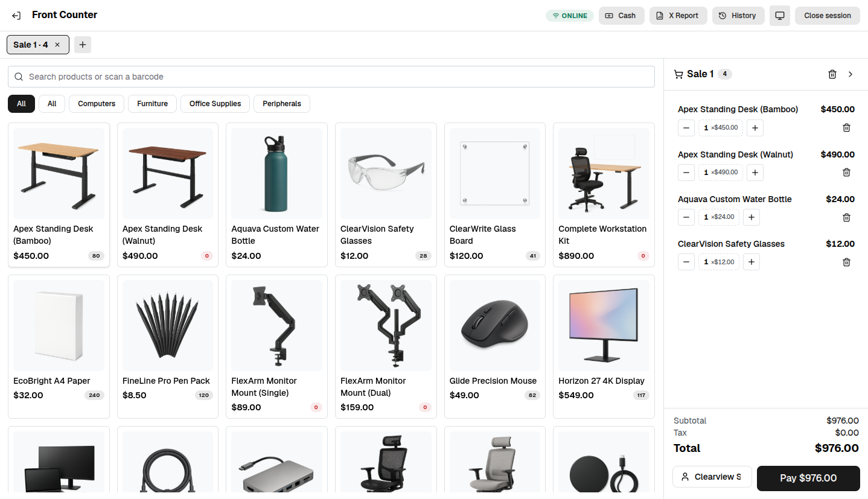868x499 pixels.
Task: Click the Front Counter title
Action: point(65,14)
